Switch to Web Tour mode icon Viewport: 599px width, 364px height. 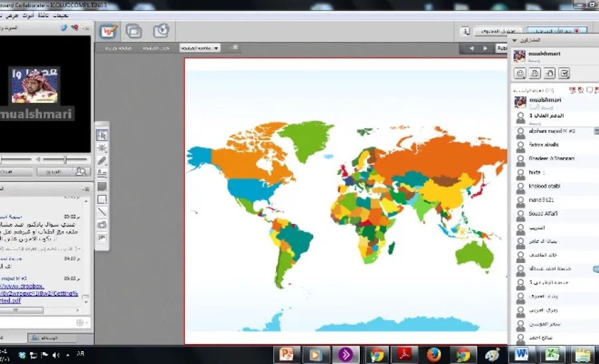pyautogui.click(x=161, y=31)
